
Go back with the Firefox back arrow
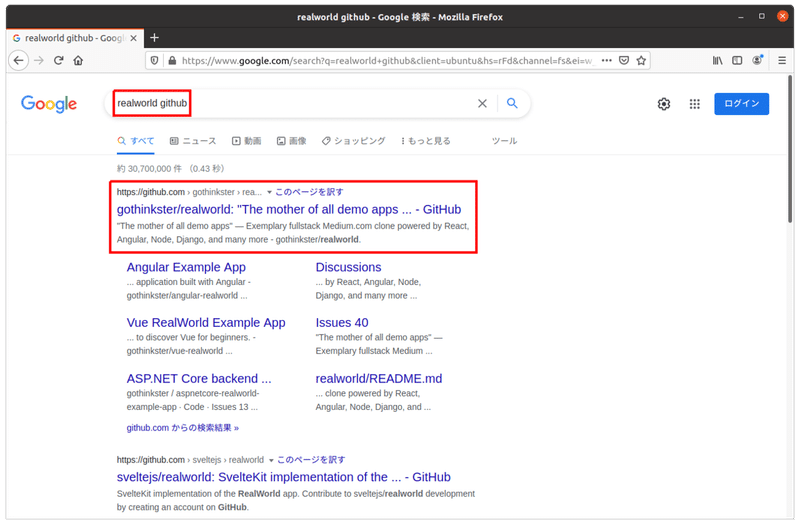18,61
